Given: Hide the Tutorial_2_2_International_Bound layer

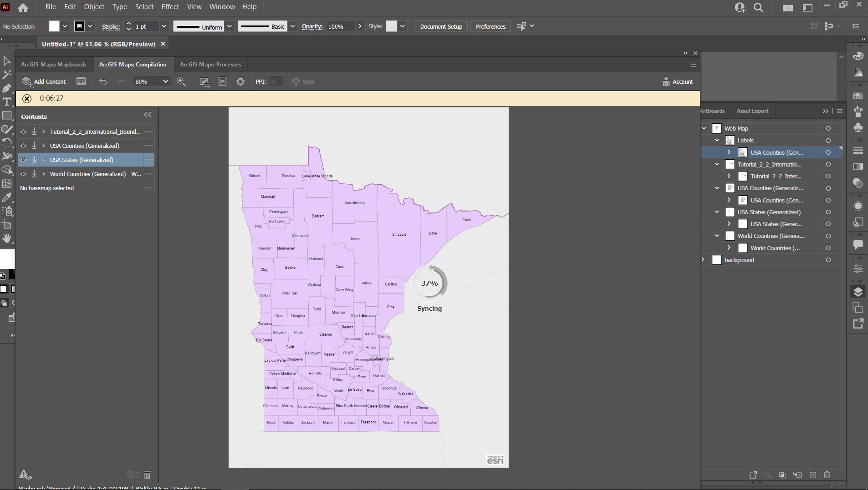Looking at the screenshot, I should pos(23,131).
